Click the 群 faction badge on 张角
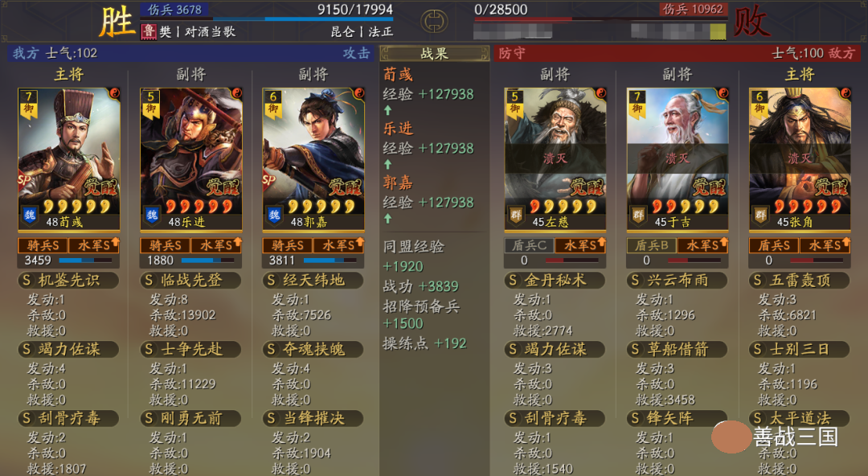Viewport: 868px width, 476px height. 760,215
